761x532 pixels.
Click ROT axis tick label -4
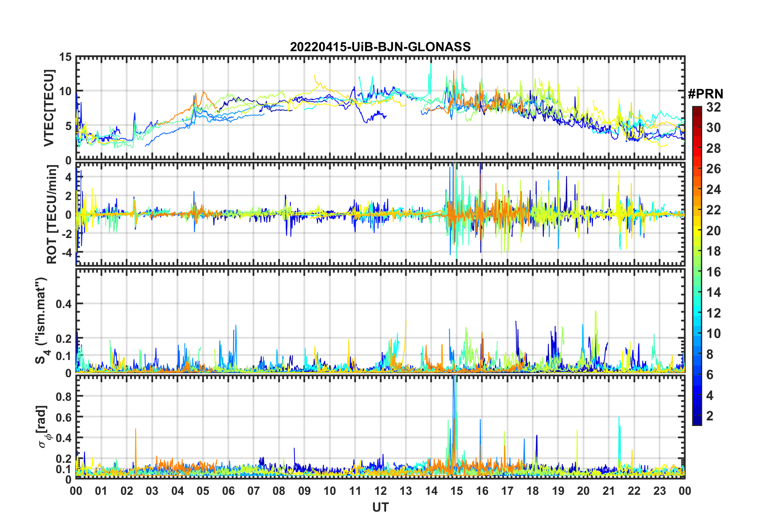[x=67, y=253]
